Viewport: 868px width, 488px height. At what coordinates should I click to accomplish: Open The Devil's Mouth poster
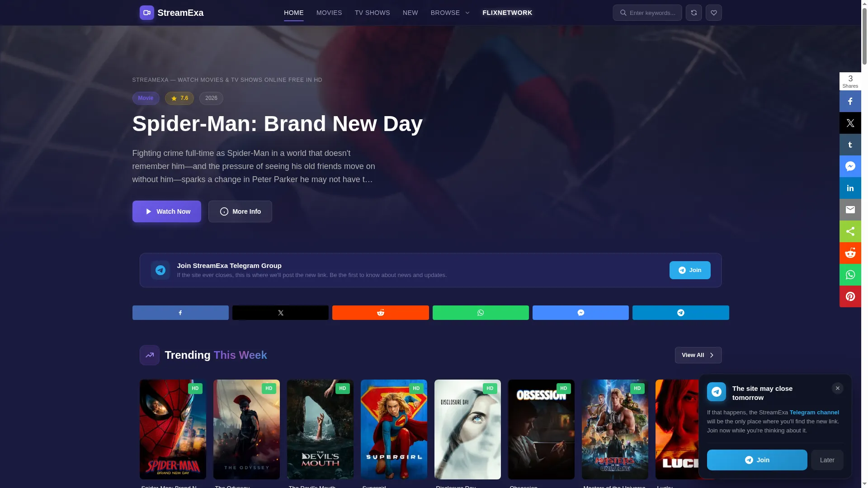tap(320, 429)
